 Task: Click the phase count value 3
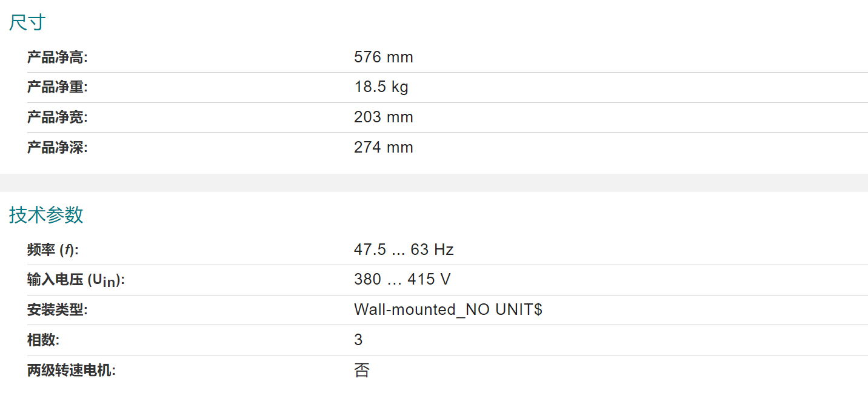358,340
